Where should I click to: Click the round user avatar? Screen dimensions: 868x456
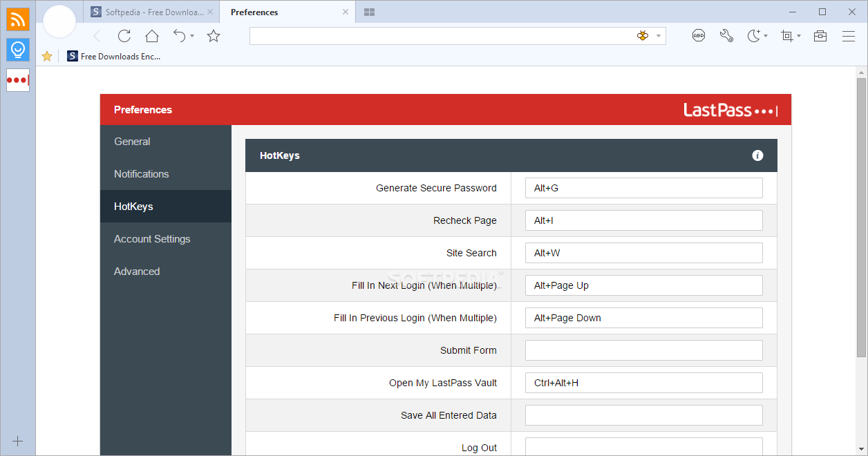59,21
